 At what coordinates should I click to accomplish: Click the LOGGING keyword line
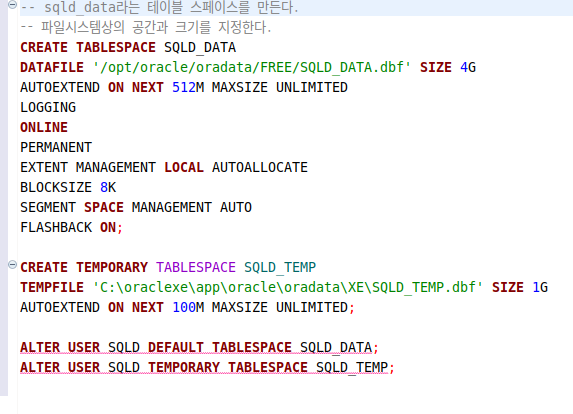click(x=48, y=107)
